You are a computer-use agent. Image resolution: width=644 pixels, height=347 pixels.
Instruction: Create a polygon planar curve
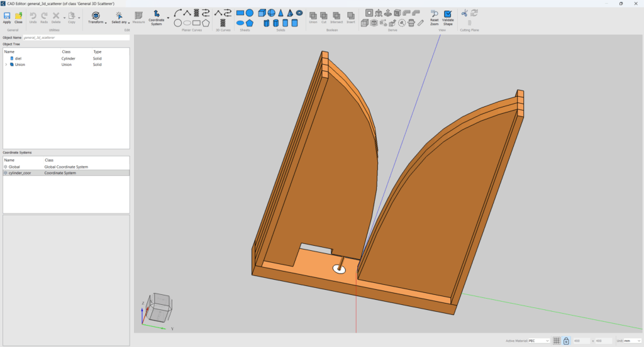pyautogui.click(x=206, y=23)
